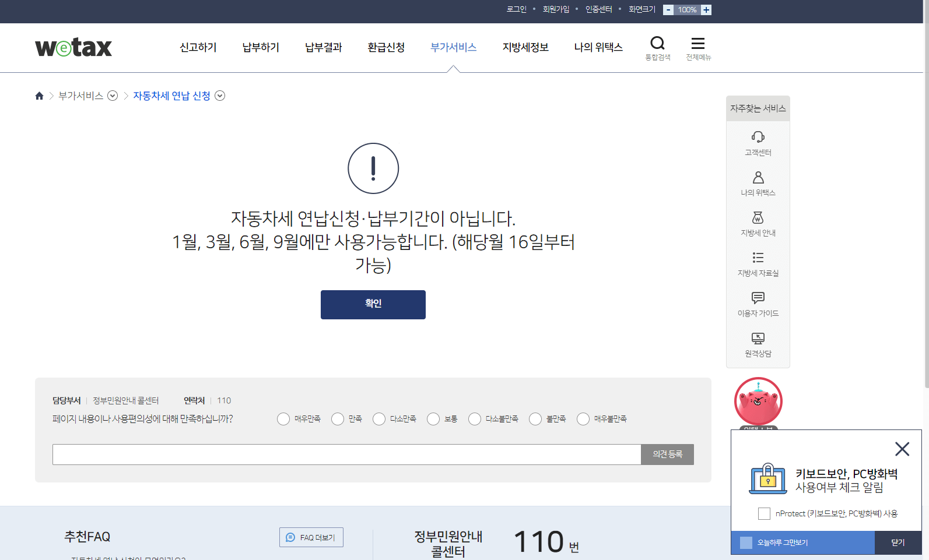Decrease screen size with minus button
Viewport: 929px width, 560px height.
pos(668,10)
